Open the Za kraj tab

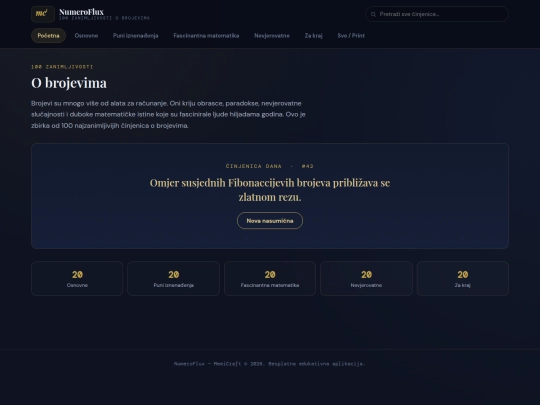(x=313, y=35)
